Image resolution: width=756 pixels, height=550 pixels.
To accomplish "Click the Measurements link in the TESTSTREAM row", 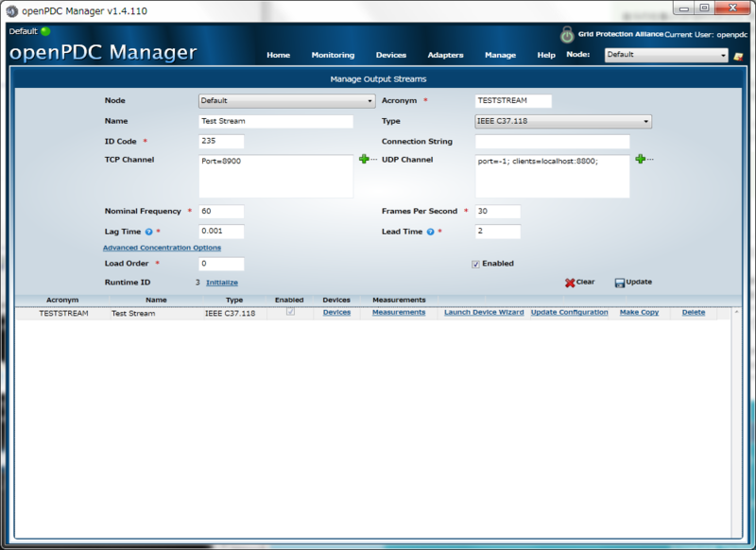I will tap(399, 313).
